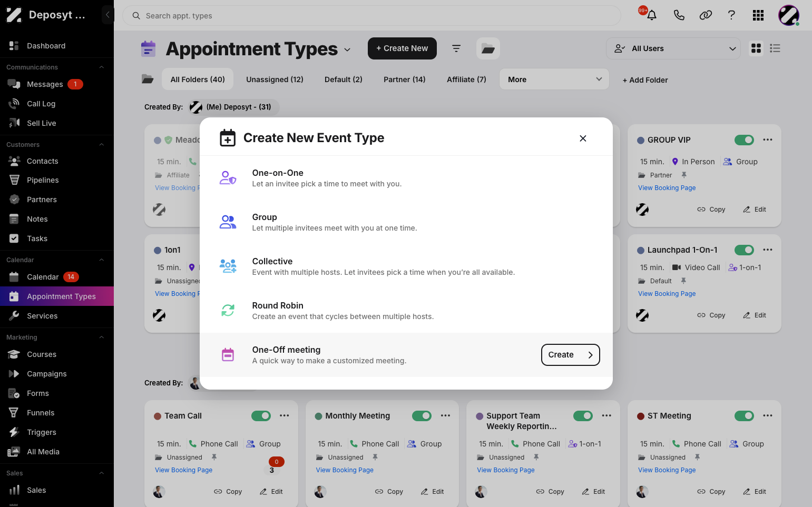The width and height of the screenshot is (812, 507).
Task: Toggle off the GROUP VIP appointment type
Action: click(x=744, y=140)
